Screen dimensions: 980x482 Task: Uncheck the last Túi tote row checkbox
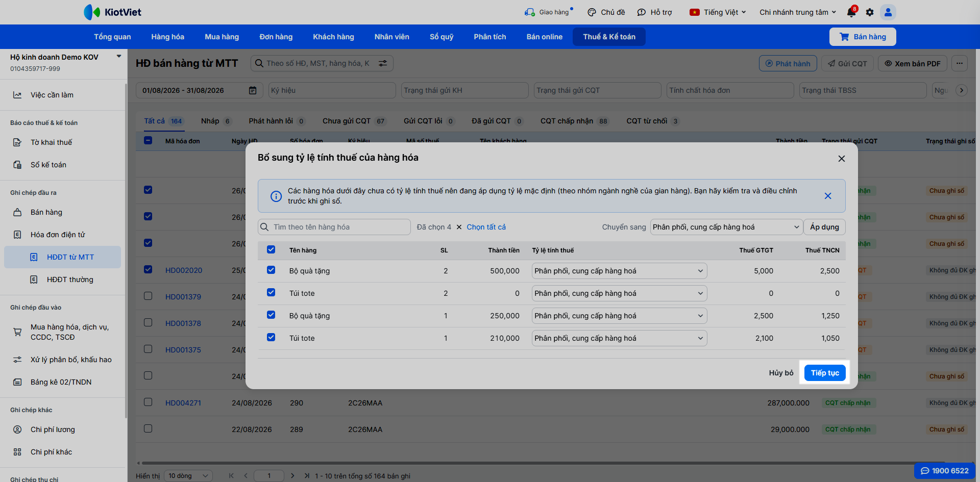tap(271, 337)
